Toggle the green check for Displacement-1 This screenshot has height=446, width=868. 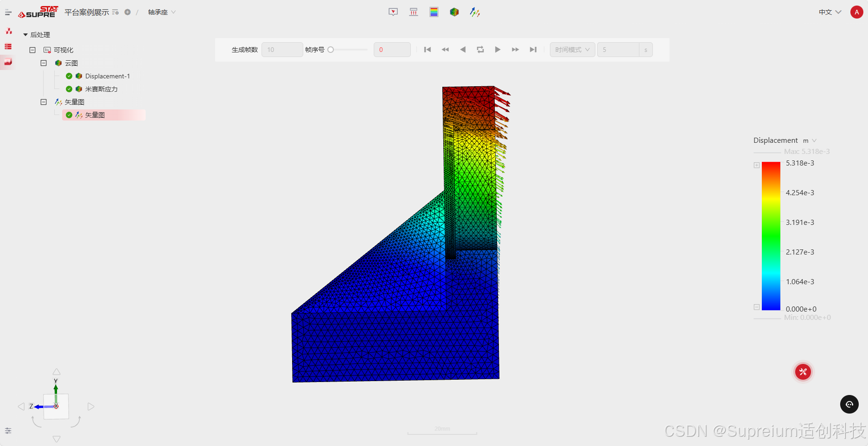69,76
